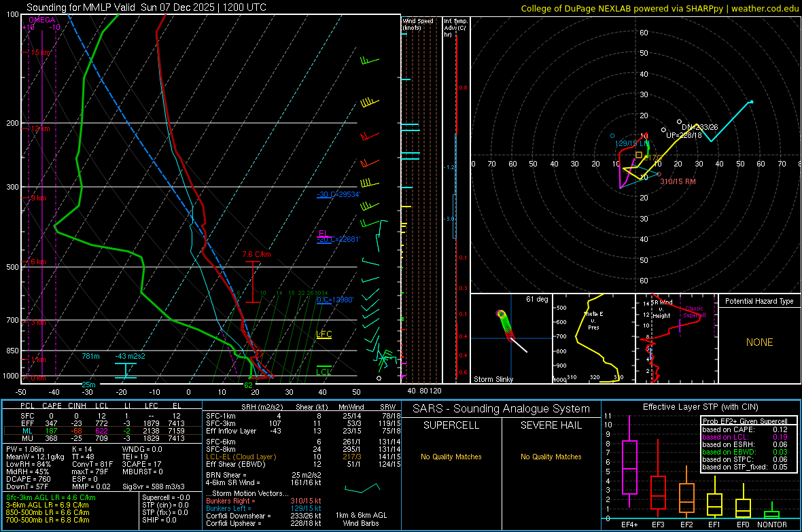Click the 'Classic Supercell' label in SR Wind plot
The height and width of the screenshot is (532, 802).
pos(694,312)
